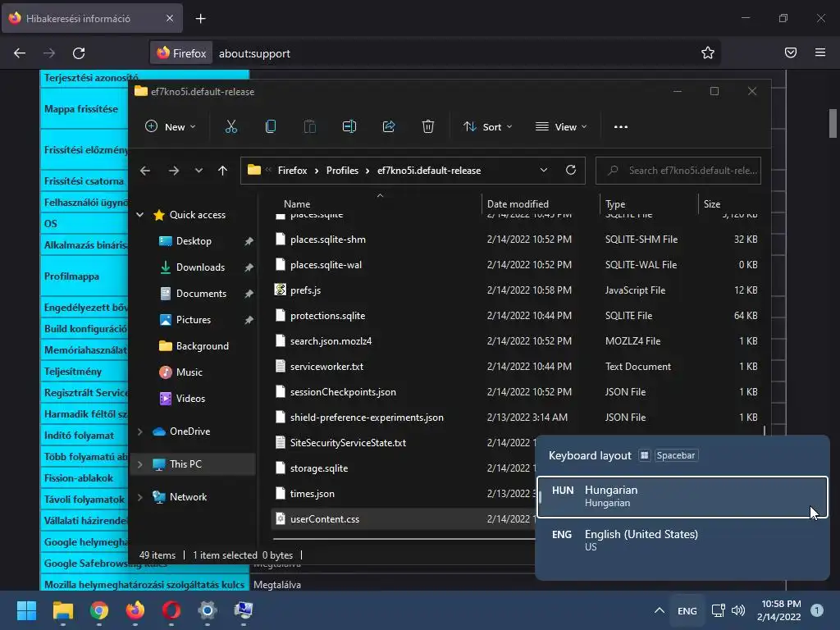Click the Paste clipboard icon in Explorer toolbar
The image size is (840, 630).
309,127
